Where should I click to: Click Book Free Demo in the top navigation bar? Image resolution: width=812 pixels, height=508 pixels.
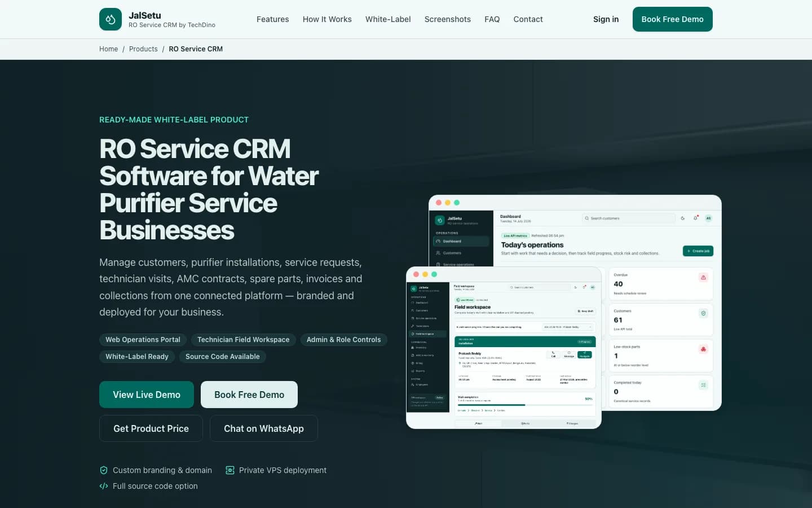[673, 19]
